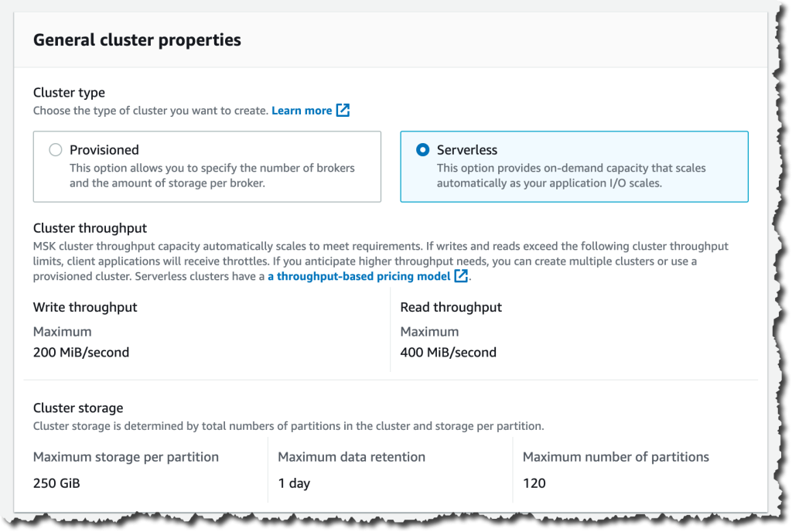
Task: Click the Read throughput column header
Action: 451,307
